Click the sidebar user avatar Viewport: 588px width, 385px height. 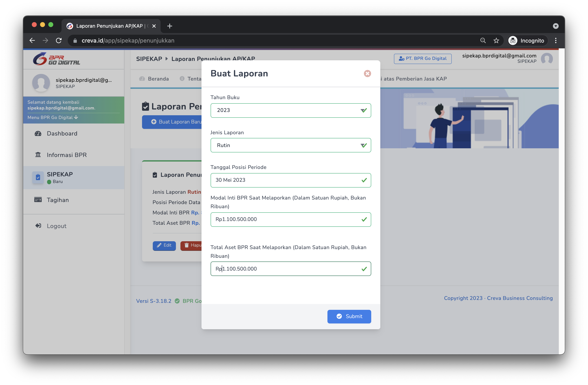(41, 83)
